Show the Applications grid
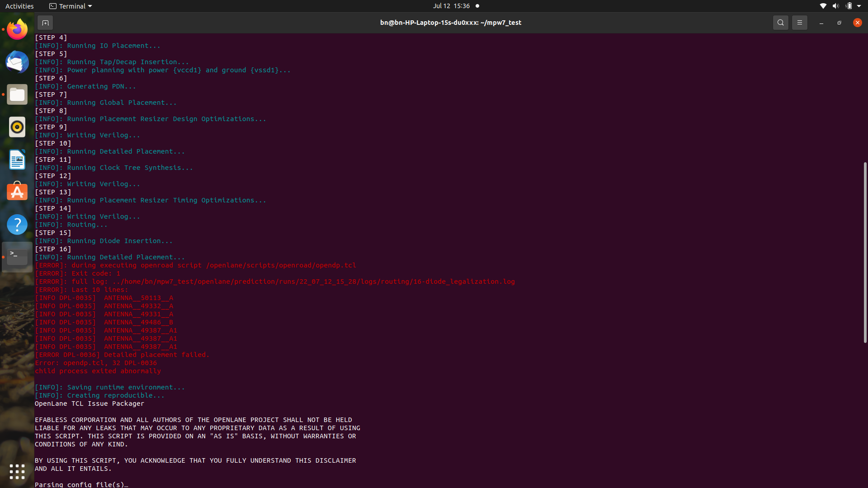Screen dimensions: 868x488 click(17, 472)
